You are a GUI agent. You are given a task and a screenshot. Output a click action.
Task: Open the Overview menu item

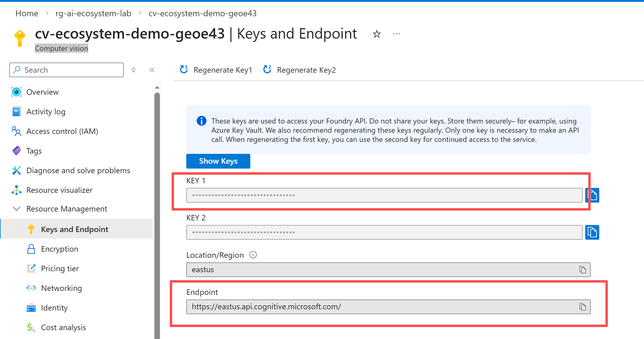tap(42, 92)
